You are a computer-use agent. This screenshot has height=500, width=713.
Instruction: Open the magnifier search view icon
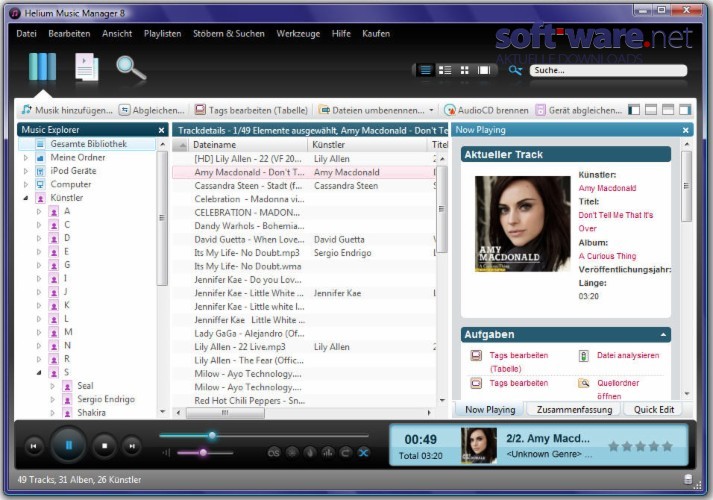[x=131, y=68]
